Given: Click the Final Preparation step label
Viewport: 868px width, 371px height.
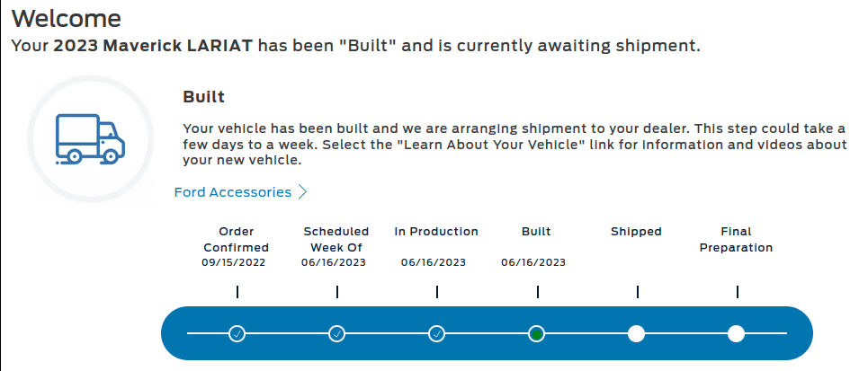Looking at the screenshot, I should [x=737, y=240].
